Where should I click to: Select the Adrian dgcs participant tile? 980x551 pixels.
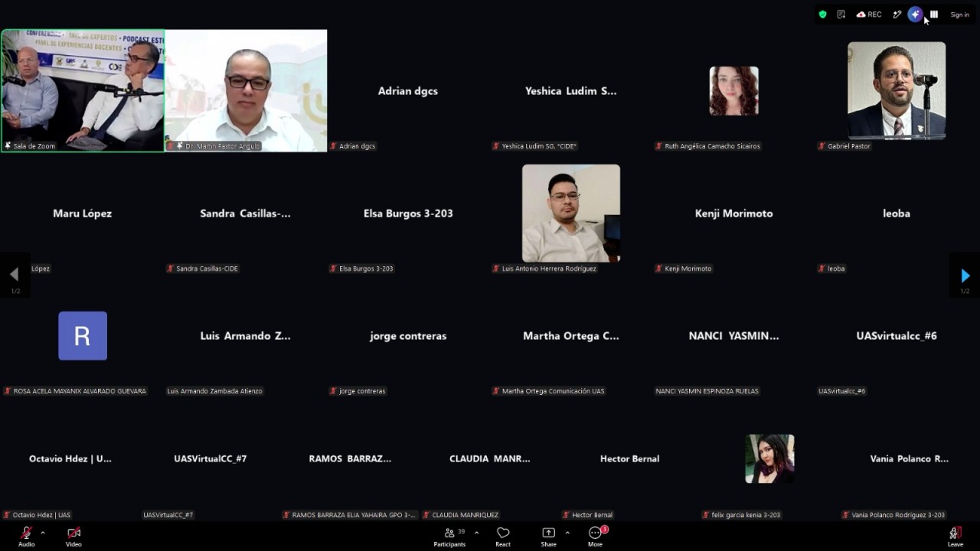pyautogui.click(x=408, y=91)
